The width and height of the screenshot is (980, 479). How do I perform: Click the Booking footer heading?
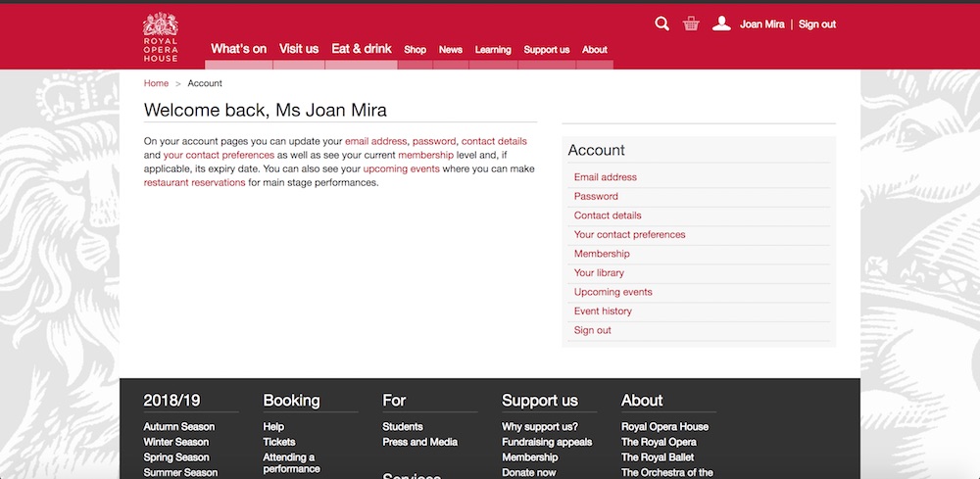tap(291, 401)
